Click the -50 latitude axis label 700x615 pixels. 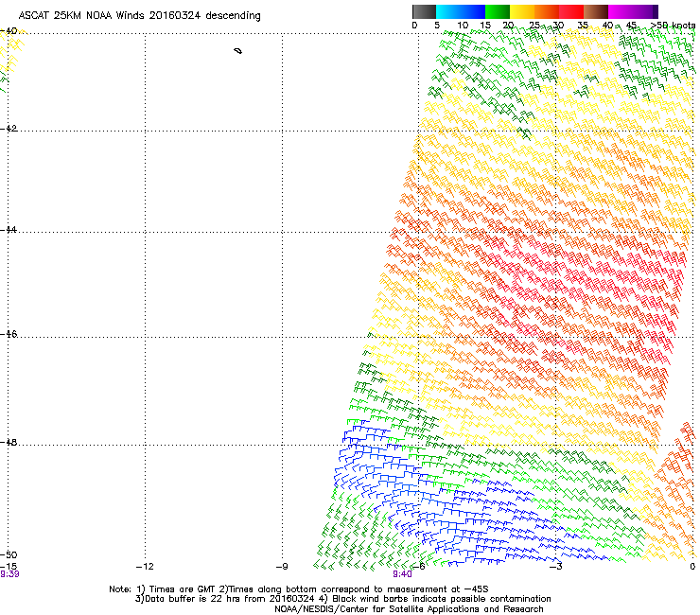(x=9, y=554)
